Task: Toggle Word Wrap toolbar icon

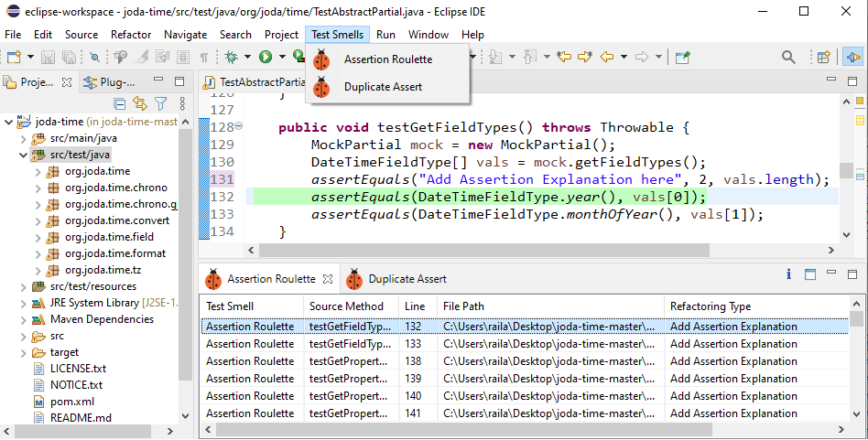Action: (162, 57)
